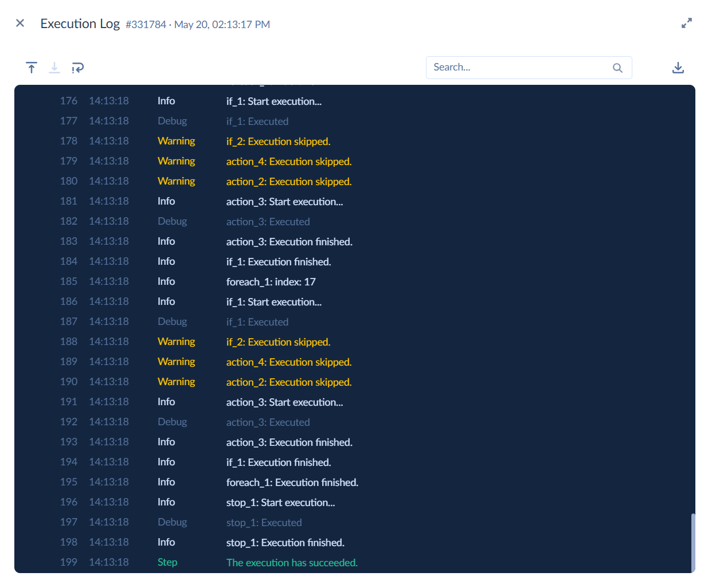The image size is (712, 588).
Task: Select line 193 'action_3: Execution finished.'
Action: click(x=290, y=442)
